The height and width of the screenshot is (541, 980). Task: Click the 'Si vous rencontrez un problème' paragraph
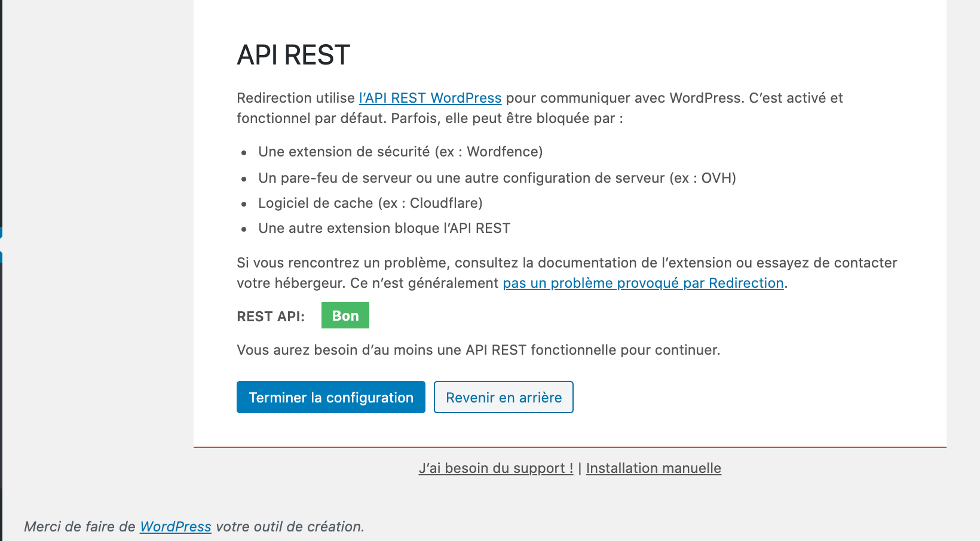point(566,263)
